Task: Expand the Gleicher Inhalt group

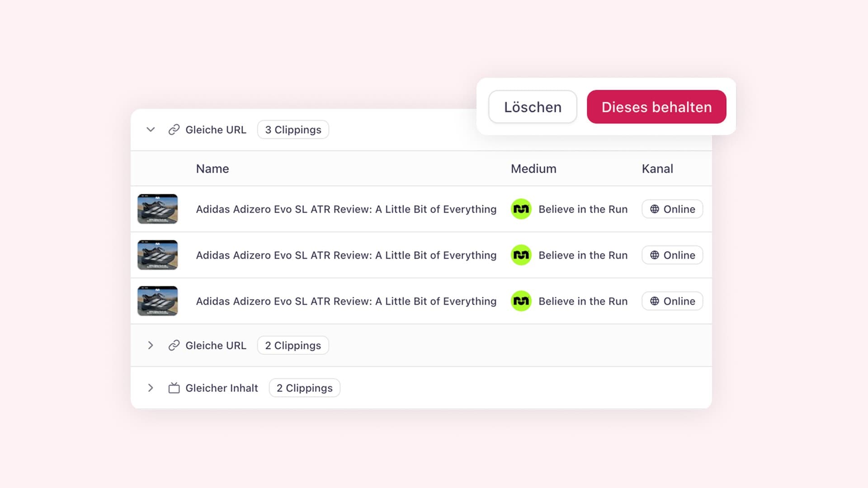Action: point(151,388)
